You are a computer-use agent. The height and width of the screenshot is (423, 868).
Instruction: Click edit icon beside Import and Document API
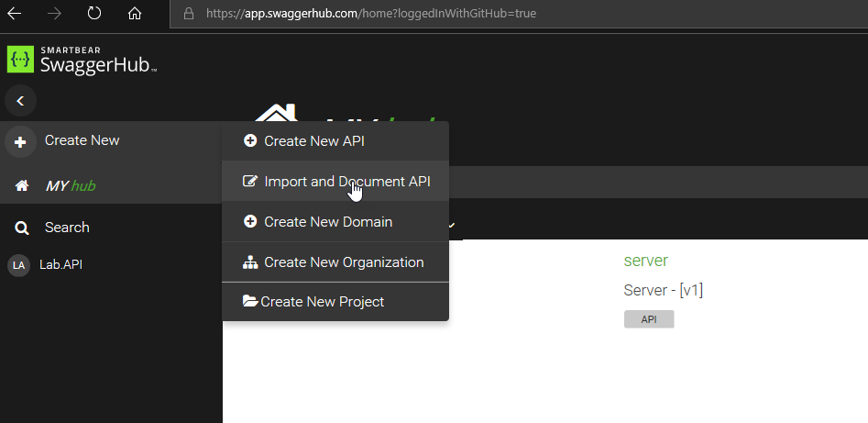pos(250,182)
